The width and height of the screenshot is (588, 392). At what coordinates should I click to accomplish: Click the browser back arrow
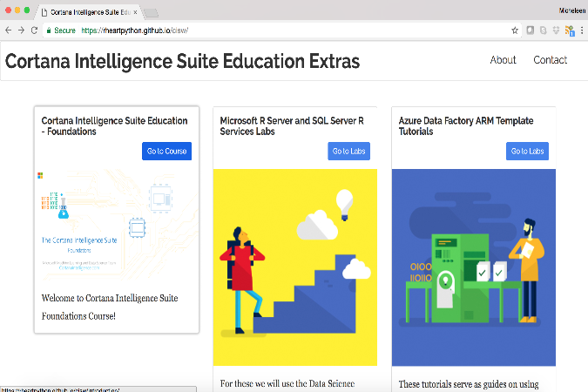(8, 30)
